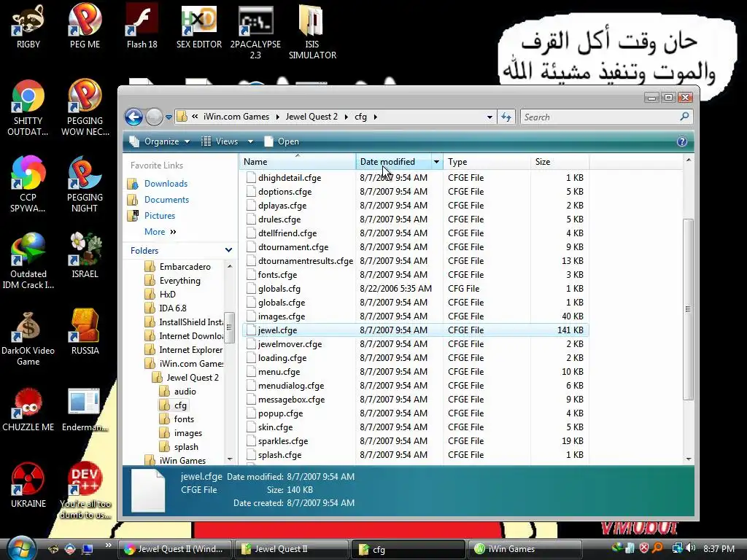Open Outdated IDM Crack desktop icon
This screenshot has height=560, width=747.
point(28,260)
